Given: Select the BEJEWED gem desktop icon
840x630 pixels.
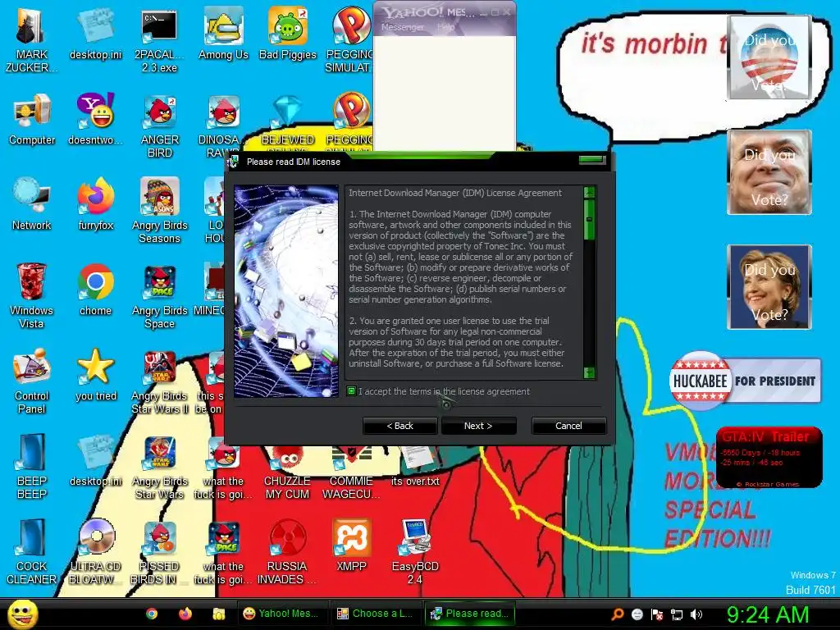Looking at the screenshot, I should [x=288, y=121].
